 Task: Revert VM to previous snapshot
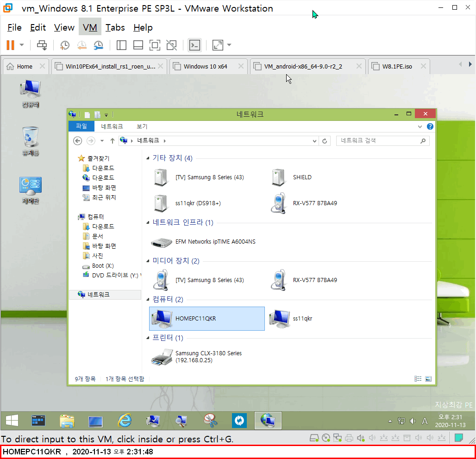81,45
